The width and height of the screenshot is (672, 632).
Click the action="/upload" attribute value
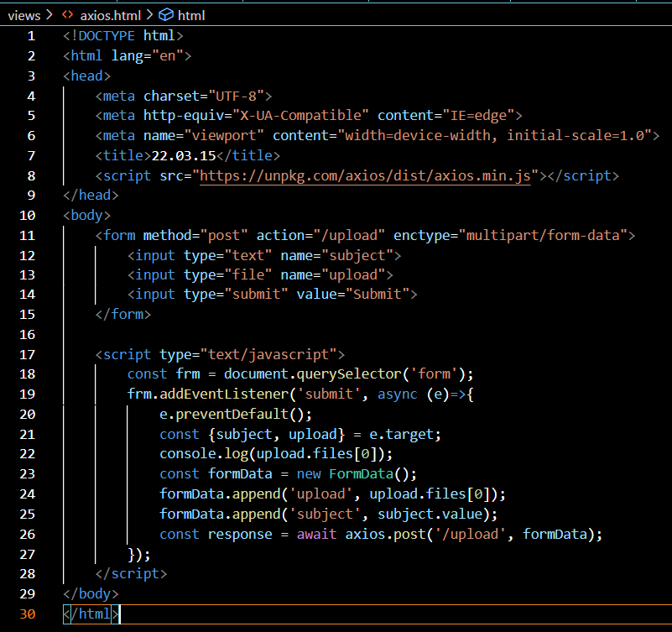click(x=349, y=235)
